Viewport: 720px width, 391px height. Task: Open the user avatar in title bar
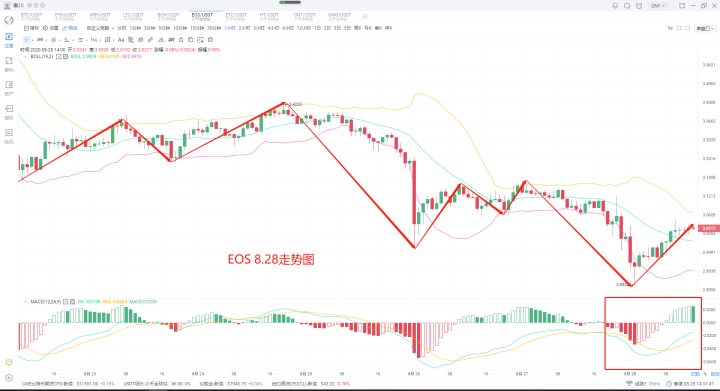point(7,6)
